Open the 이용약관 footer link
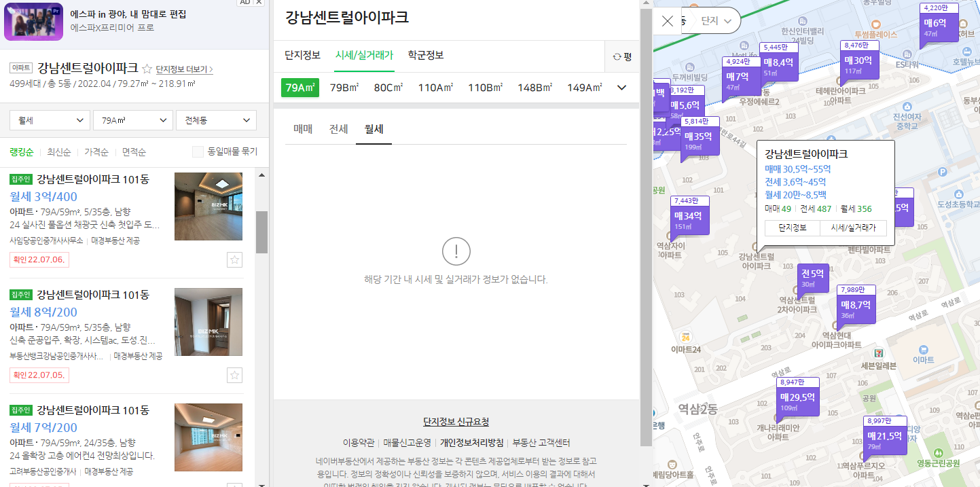The image size is (980, 487). pyautogui.click(x=359, y=443)
